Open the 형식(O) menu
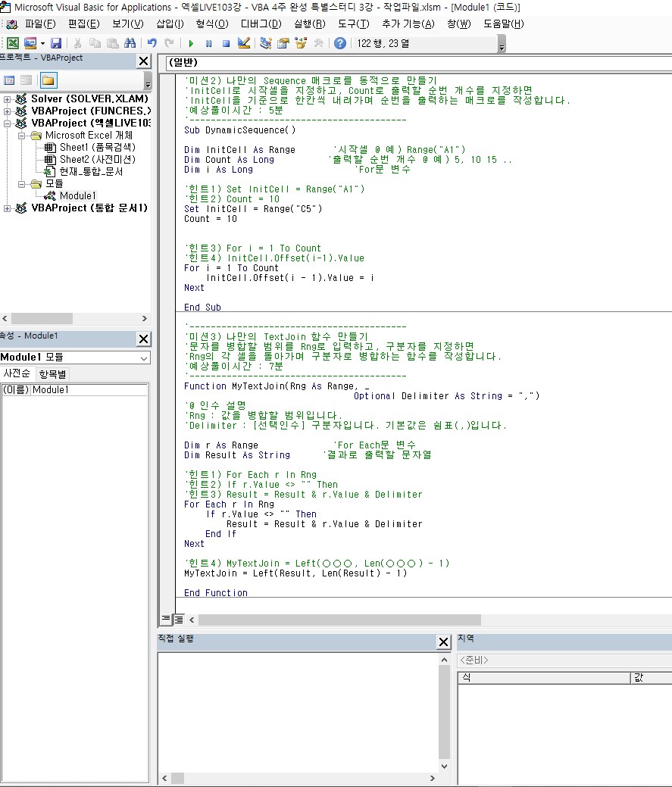The width and height of the screenshot is (672, 787). 212,23
